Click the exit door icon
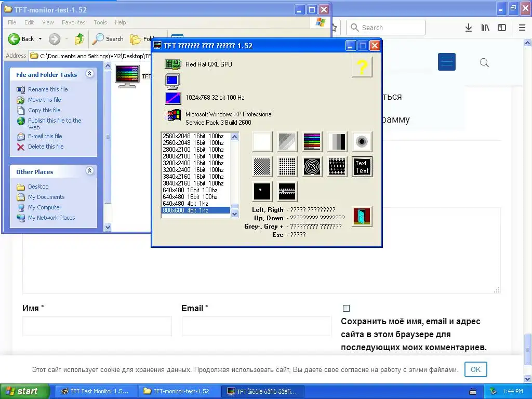 point(362,217)
